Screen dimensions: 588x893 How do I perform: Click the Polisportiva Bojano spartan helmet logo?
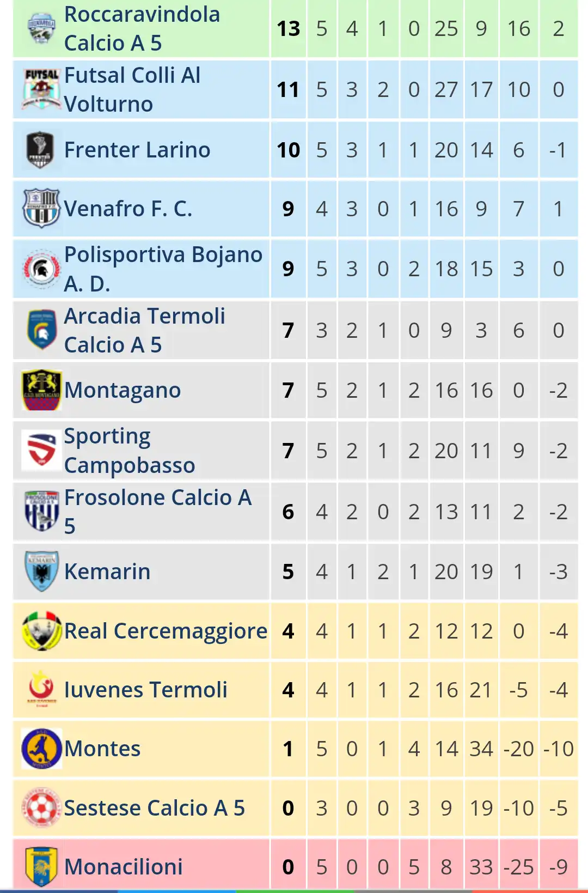tap(41, 268)
